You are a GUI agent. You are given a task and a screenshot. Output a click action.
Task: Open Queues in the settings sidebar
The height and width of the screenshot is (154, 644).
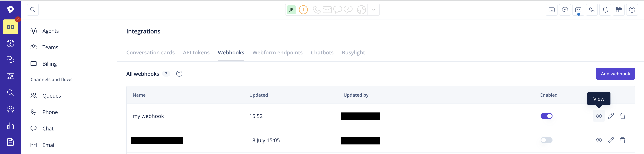pos(51,96)
